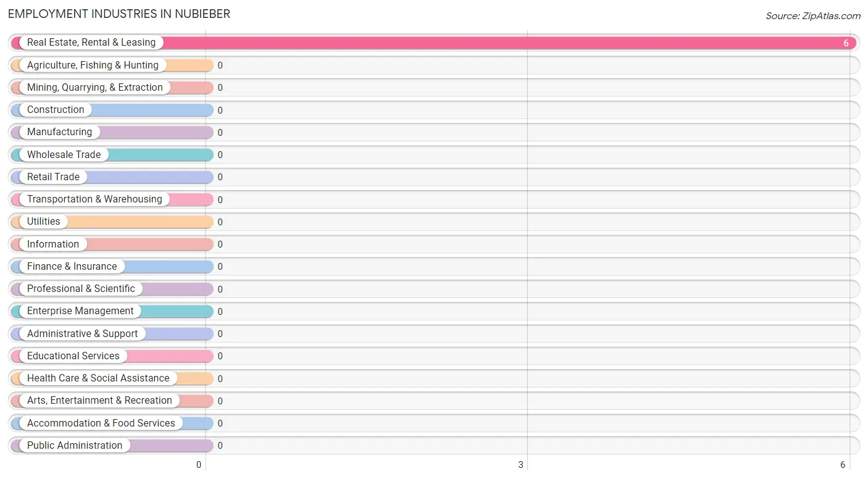Select the 'Health Care & Social Assistance' label

98,378
